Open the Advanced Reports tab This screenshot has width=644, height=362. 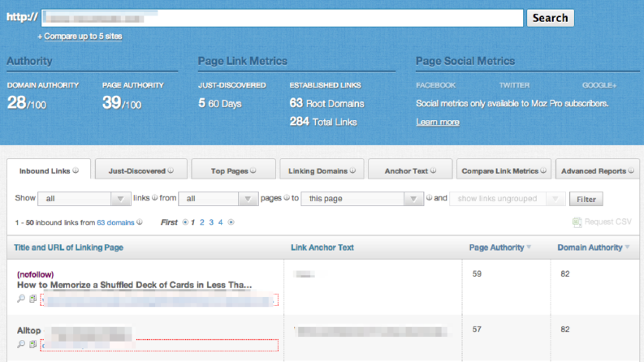pos(597,169)
